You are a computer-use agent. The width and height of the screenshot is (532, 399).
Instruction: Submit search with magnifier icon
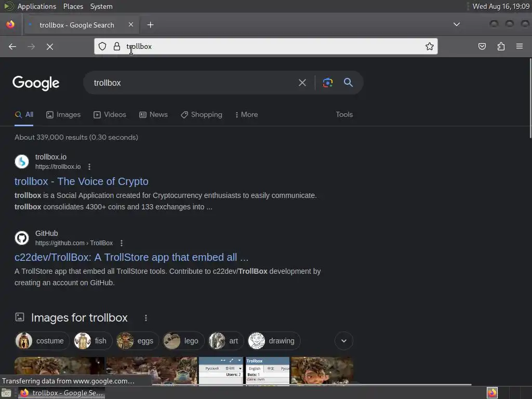click(x=348, y=83)
